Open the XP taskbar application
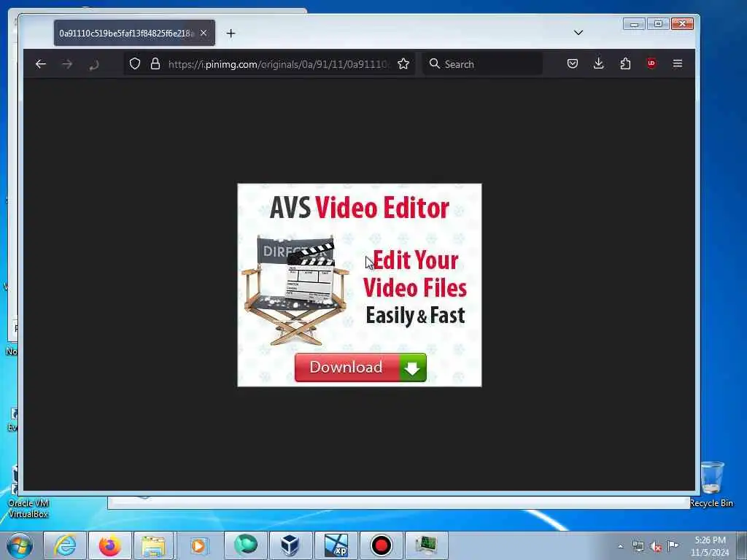Image resolution: width=747 pixels, height=560 pixels. [336, 545]
